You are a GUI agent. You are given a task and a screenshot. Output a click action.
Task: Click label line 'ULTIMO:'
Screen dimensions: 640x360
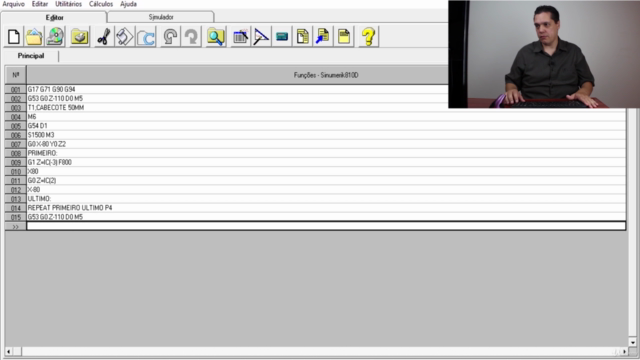tap(326, 199)
